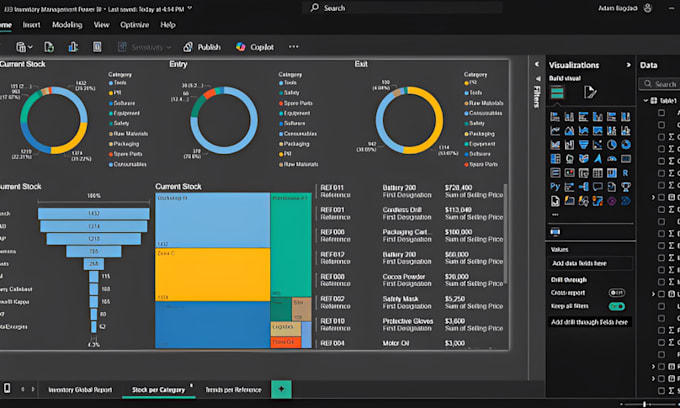Select the Scatter chart visual icon
The height and width of the screenshot is (408, 680).
(x=598, y=145)
